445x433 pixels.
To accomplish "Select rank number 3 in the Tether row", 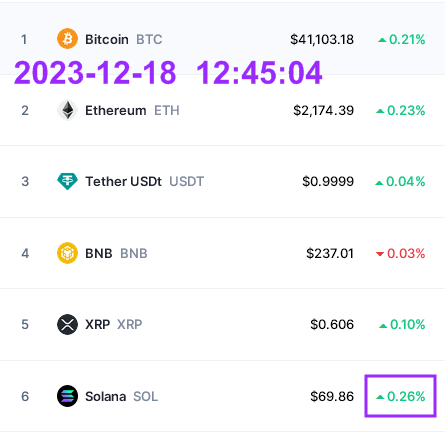I will (25, 182).
